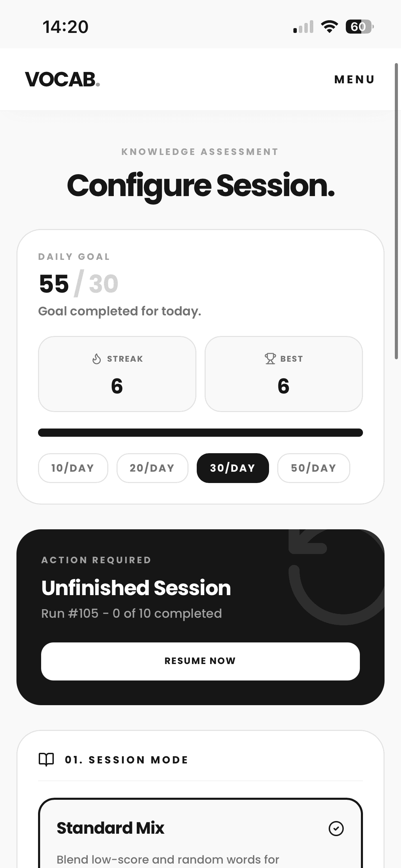The height and width of the screenshot is (868, 401).
Task: Click the daily goal progress bar
Action: pos(200,433)
